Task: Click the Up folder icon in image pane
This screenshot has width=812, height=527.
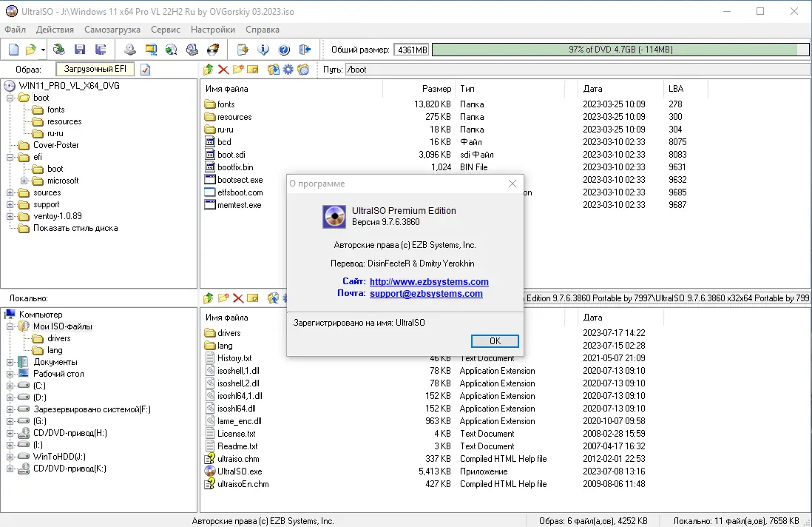Action: pyautogui.click(x=209, y=70)
